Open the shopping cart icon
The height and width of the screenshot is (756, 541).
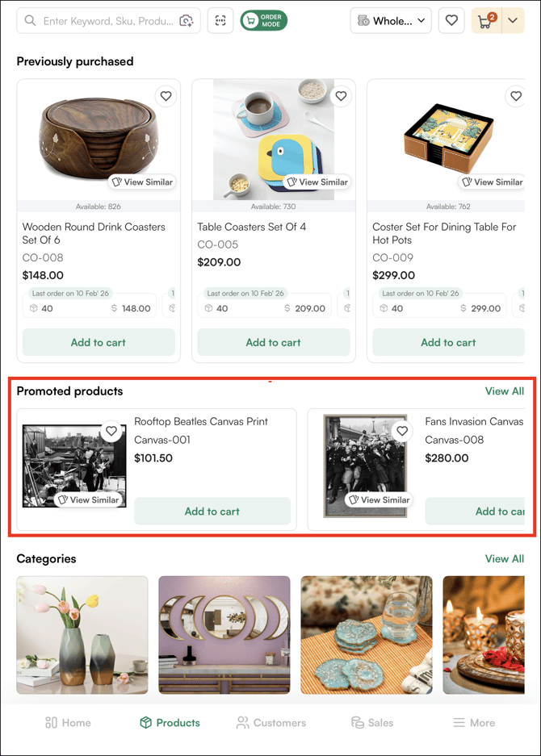(486, 21)
